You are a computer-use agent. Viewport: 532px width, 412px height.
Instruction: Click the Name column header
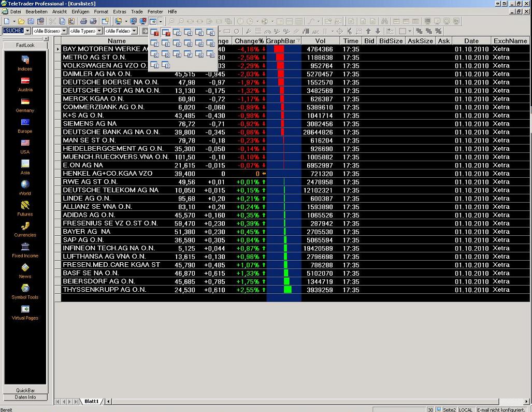pyautogui.click(x=117, y=41)
